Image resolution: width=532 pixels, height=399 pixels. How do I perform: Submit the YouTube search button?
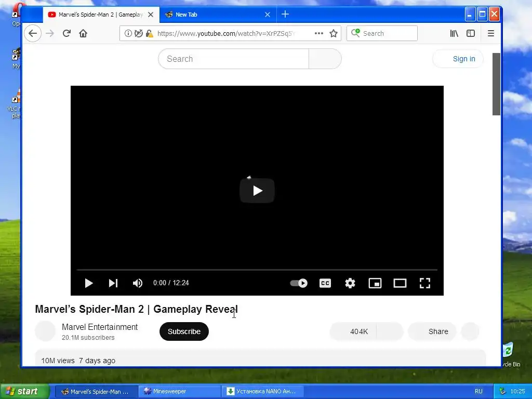click(x=325, y=59)
